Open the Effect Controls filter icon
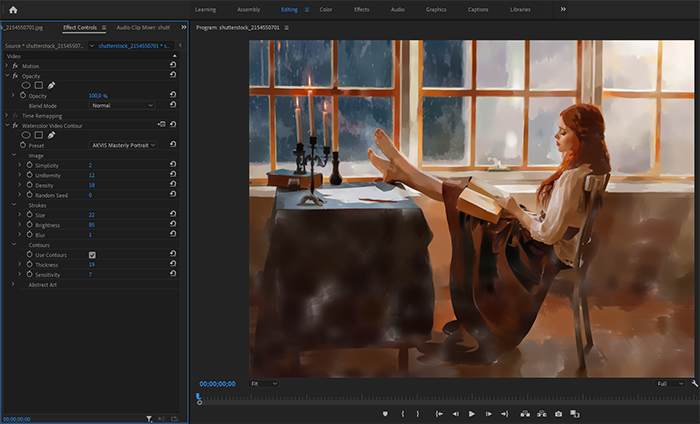 tap(149, 419)
